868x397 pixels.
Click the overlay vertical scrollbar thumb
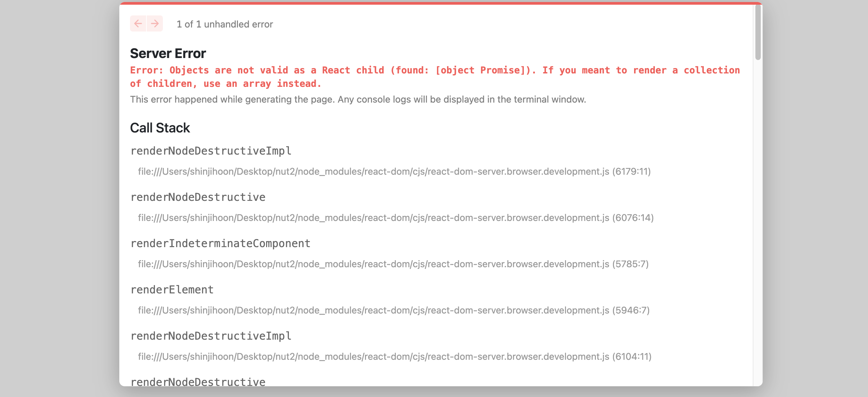pos(758,32)
